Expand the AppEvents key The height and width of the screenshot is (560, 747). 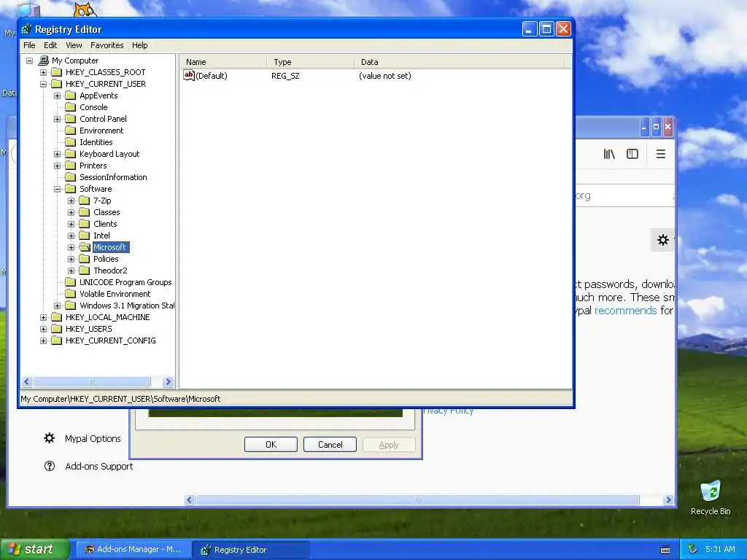(57, 96)
